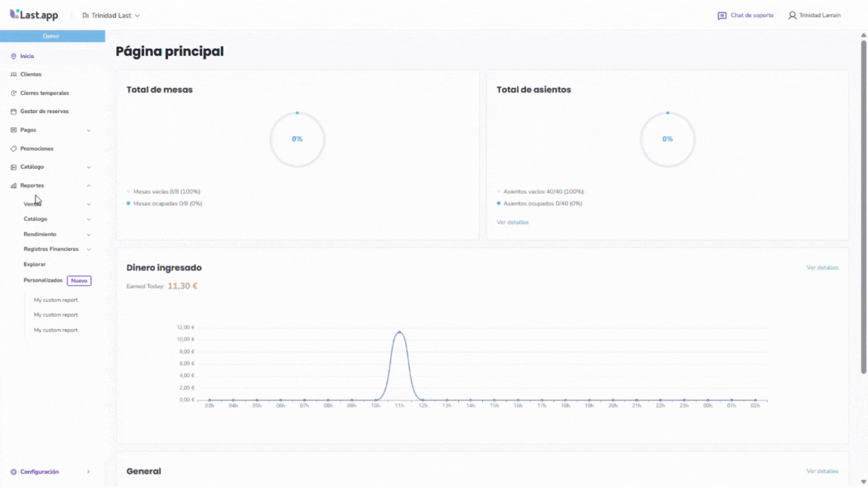Click the user profile icon
Image resolution: width=868 pixels, height=488 pixels.
[792, 16]
